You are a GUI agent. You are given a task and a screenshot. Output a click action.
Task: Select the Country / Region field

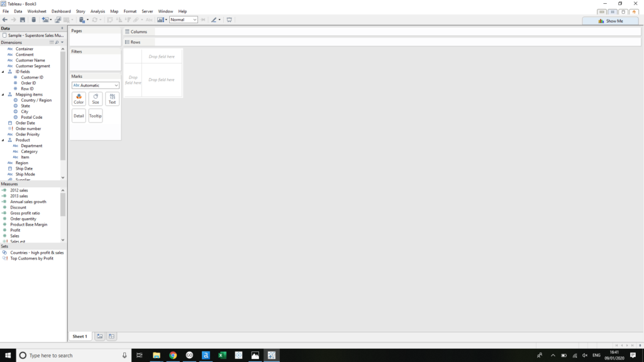(x=36, y=100)
